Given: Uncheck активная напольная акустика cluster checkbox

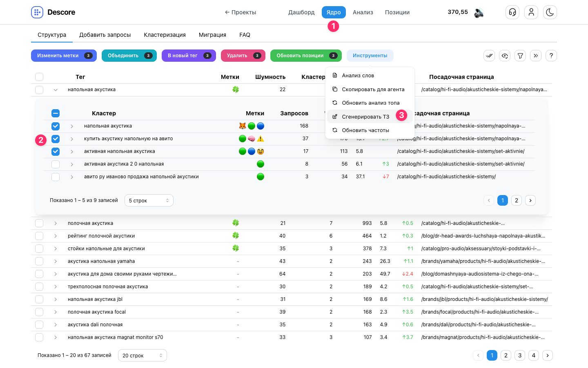Looking at the screenshot, I should pos(56,152).
